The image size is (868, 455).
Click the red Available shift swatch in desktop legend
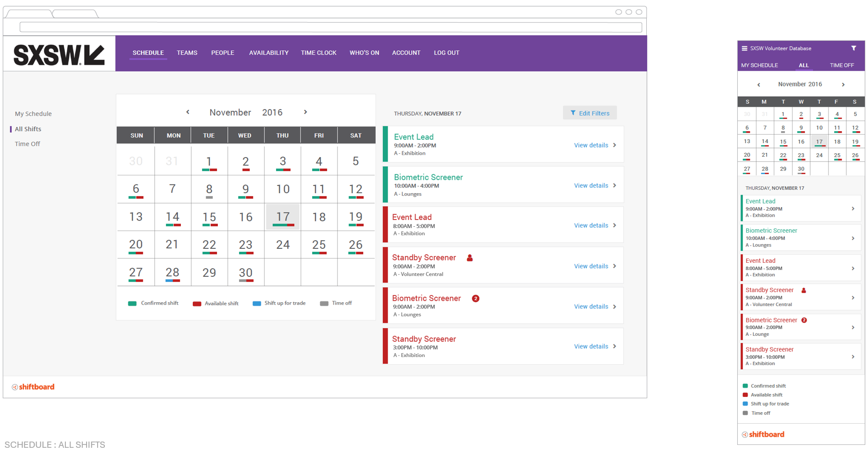(x=197, y=304)
